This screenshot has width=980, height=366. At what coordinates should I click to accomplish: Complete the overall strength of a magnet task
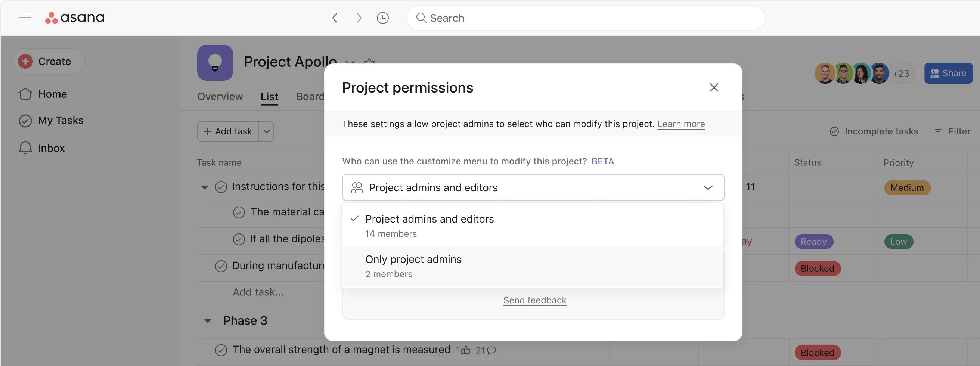pos(221,349)
